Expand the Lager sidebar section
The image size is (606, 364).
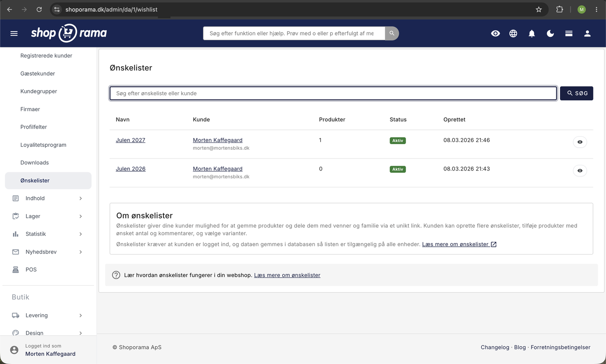48,216
